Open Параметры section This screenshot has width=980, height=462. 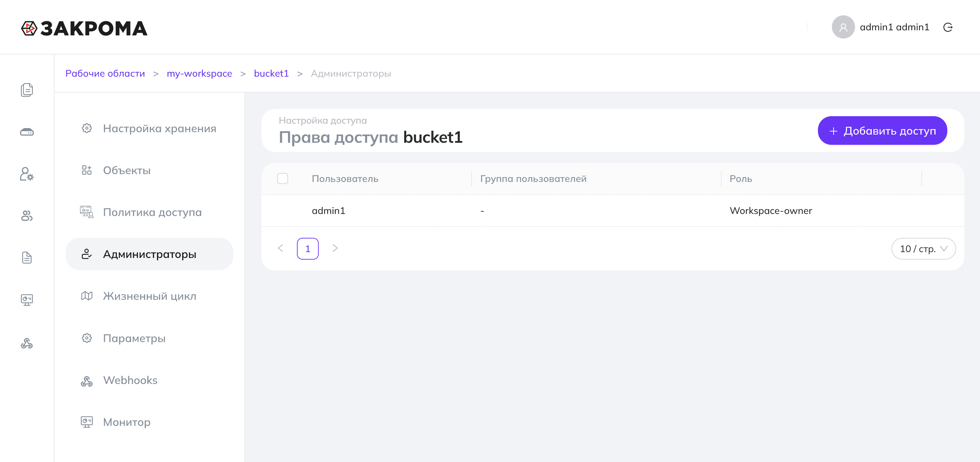point(149,338)
